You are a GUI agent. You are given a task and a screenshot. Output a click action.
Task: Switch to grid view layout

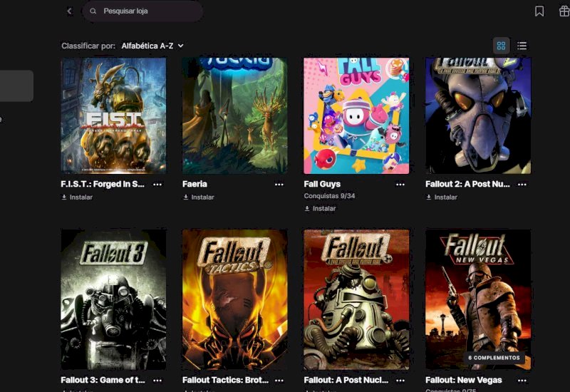click(x=501, y=46)
